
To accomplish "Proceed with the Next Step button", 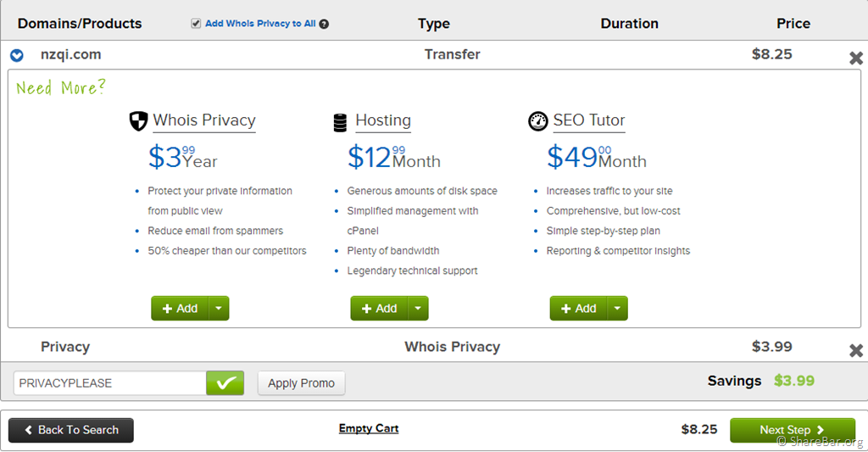I will (x=792, y=430).
